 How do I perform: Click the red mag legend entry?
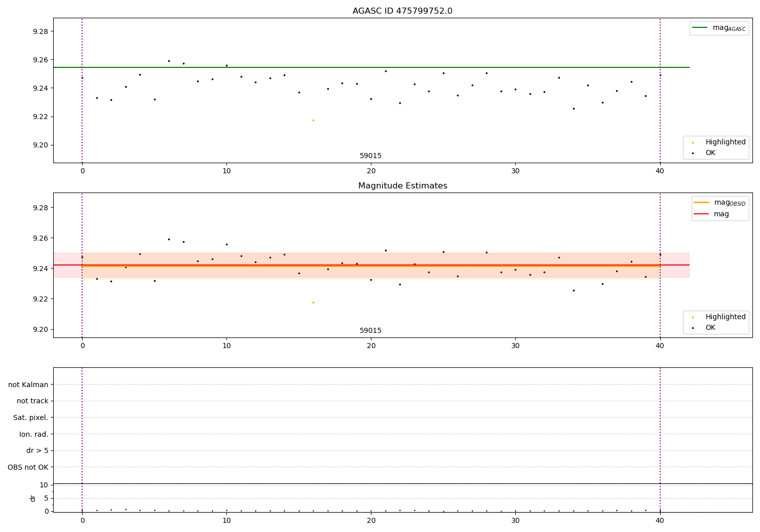[x=711, y=214]
